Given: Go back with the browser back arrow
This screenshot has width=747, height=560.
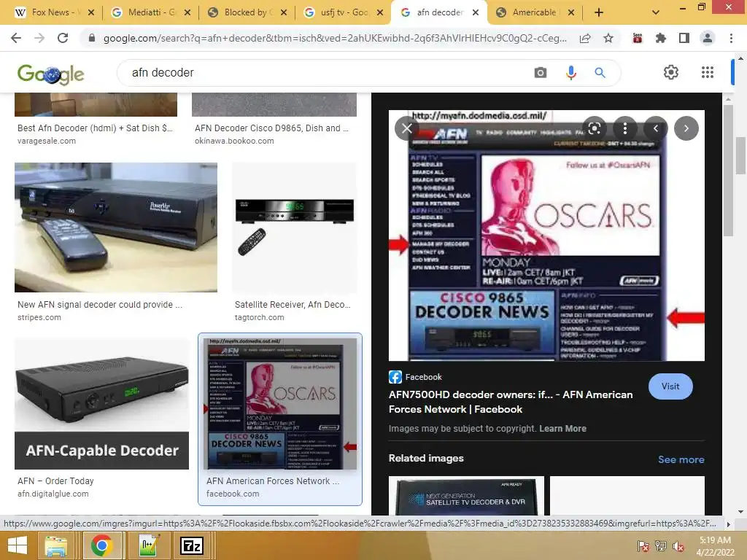Looking at the screenshot, I should 16,38.
